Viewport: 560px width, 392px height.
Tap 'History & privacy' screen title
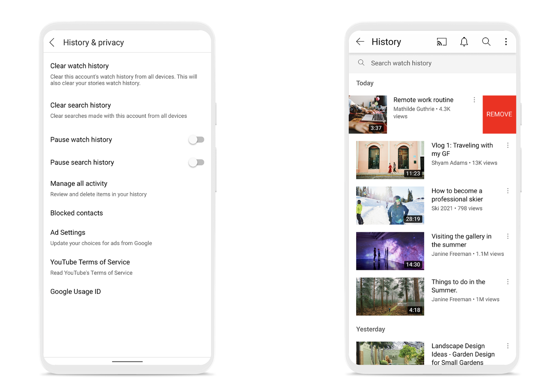(94, 42)
